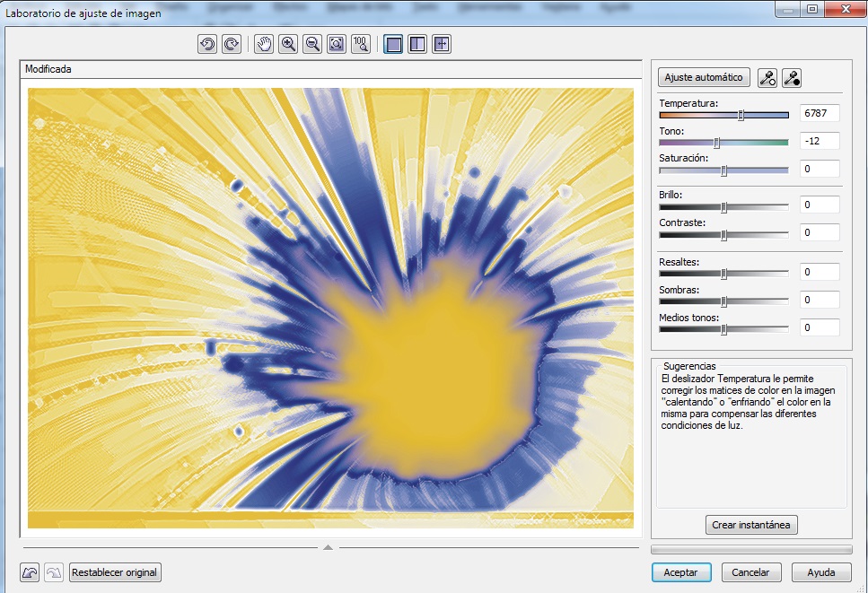Select the Zoom out tool

312,44
